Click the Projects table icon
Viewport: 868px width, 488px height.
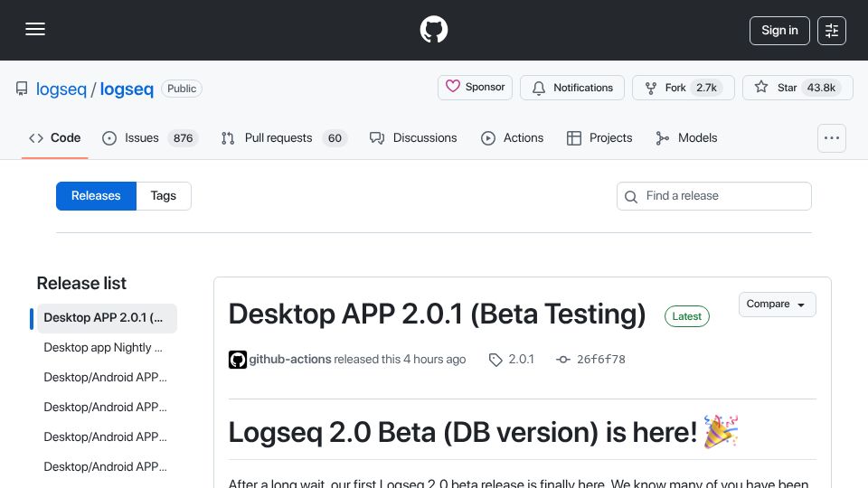(574, 138)
